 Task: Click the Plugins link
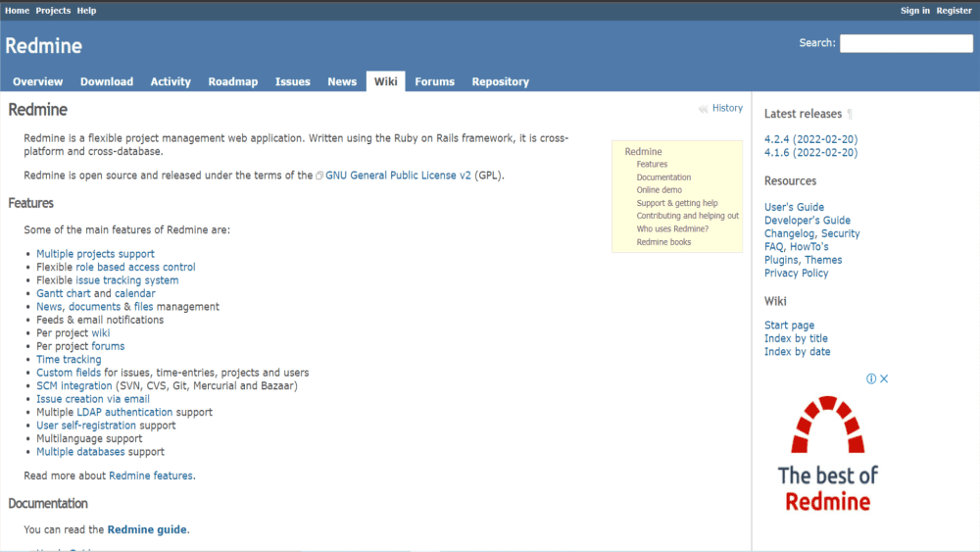click(781, 260)
